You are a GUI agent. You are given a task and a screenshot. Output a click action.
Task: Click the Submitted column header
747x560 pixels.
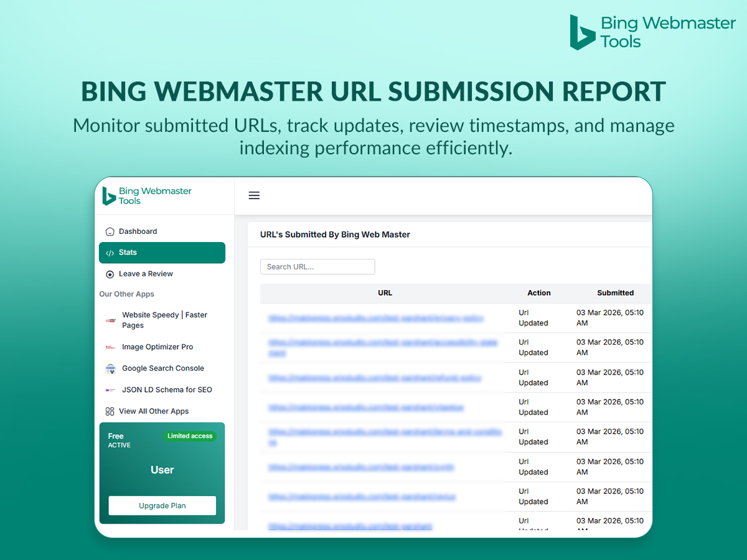tap(616, 293)
